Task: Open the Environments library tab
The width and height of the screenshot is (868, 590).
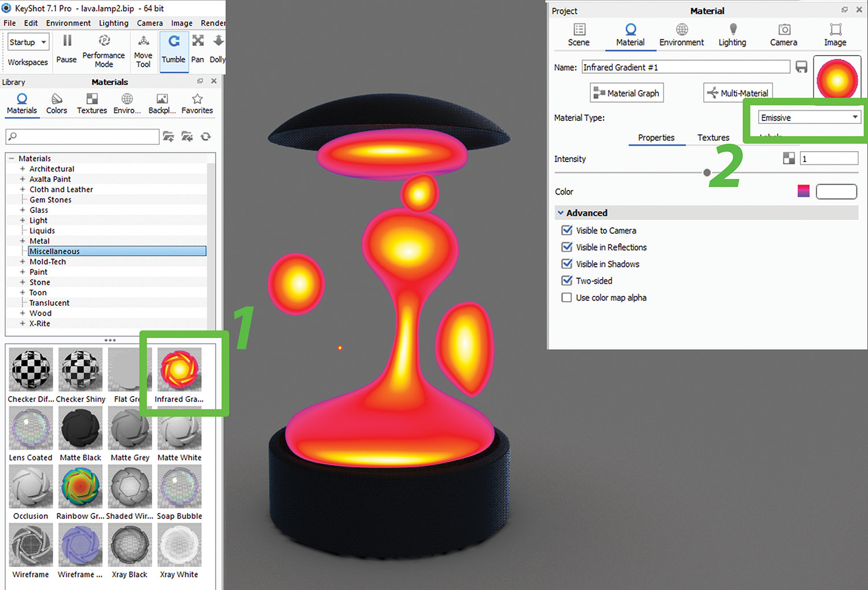Action: [127, 104]
